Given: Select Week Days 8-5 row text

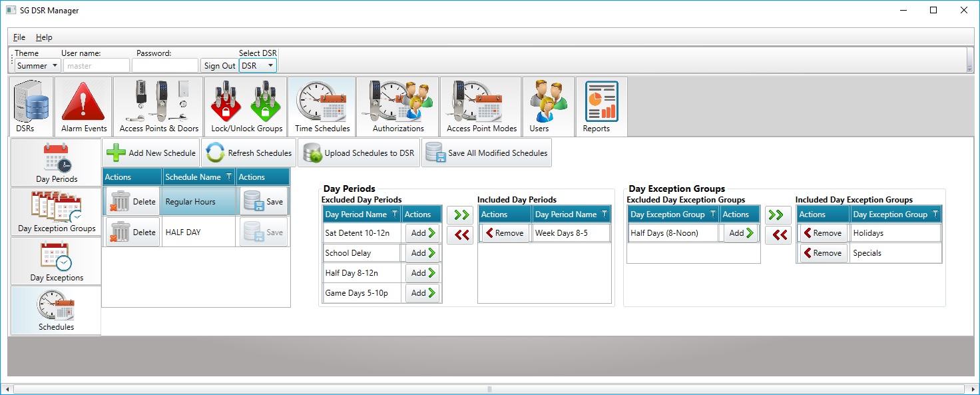Looking at the screenshot, I should (562, 233).
